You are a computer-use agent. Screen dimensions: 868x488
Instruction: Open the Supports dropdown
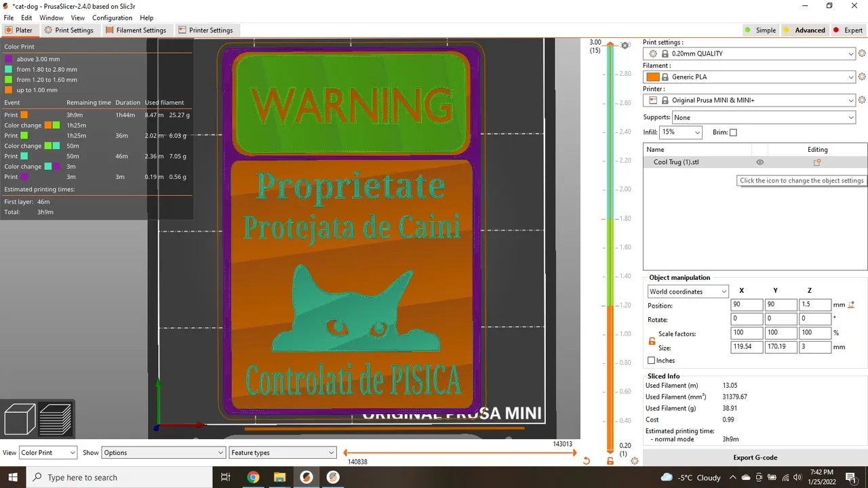764,117
